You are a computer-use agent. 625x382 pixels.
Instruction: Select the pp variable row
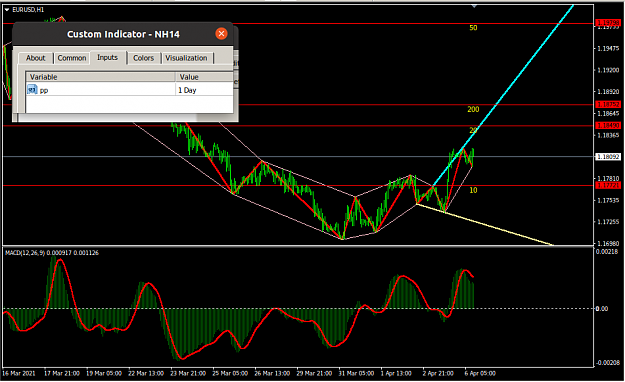click(x=130, y=90)
